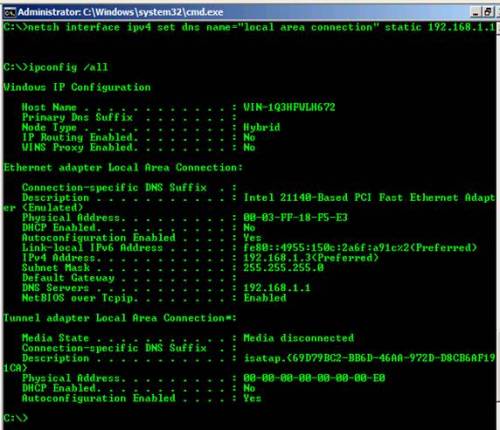Open the cmd.exe title bar system icon
This screenshot has width=500, height=430.
[x=9, y=12]
